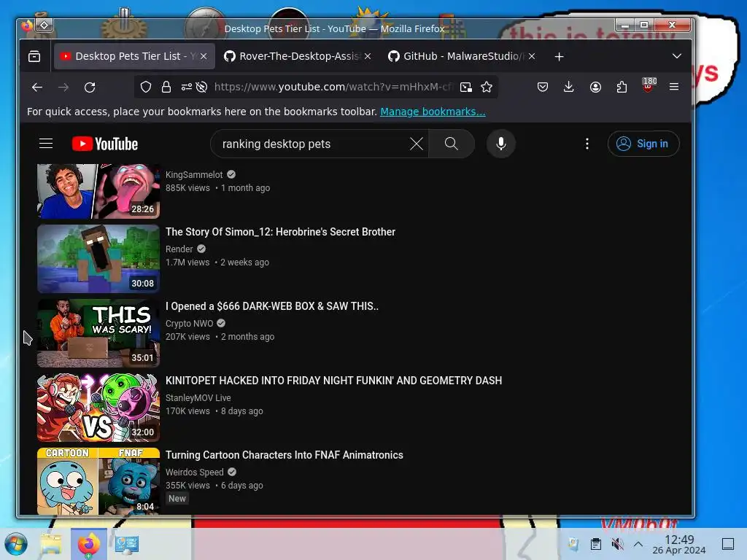Bookmark this page with the star icon

(x=487, y=87)
